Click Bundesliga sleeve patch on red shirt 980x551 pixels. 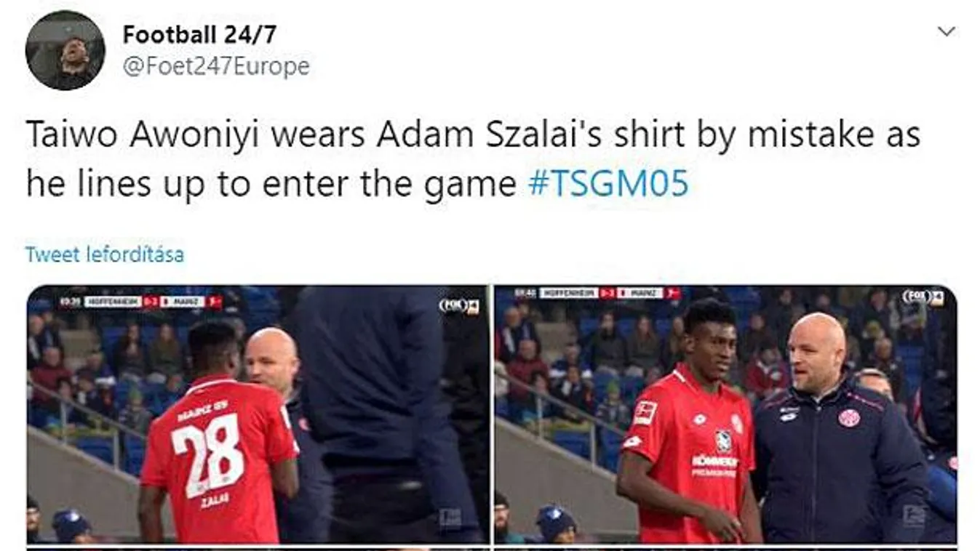(645, 414)
